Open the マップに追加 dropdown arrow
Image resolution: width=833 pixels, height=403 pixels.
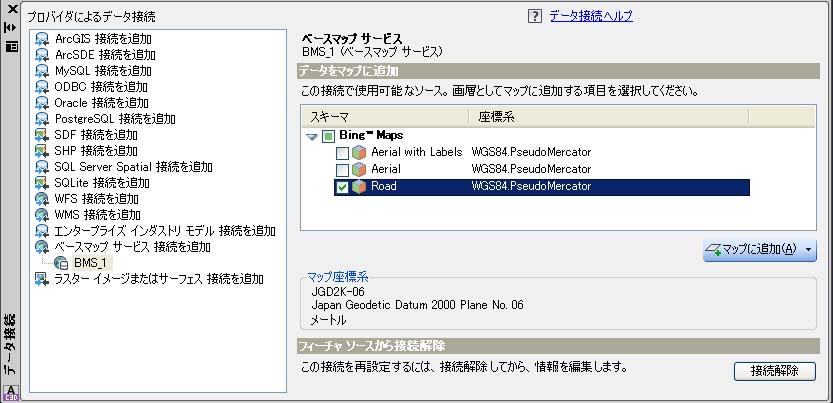(x=809, y=249)
